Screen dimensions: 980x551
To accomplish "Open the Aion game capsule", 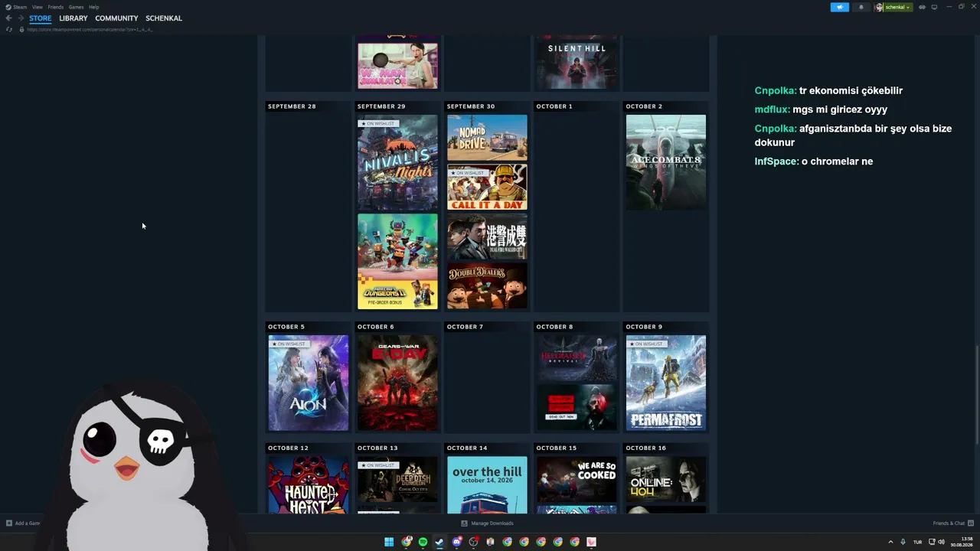I will click(x=308, y=383).
